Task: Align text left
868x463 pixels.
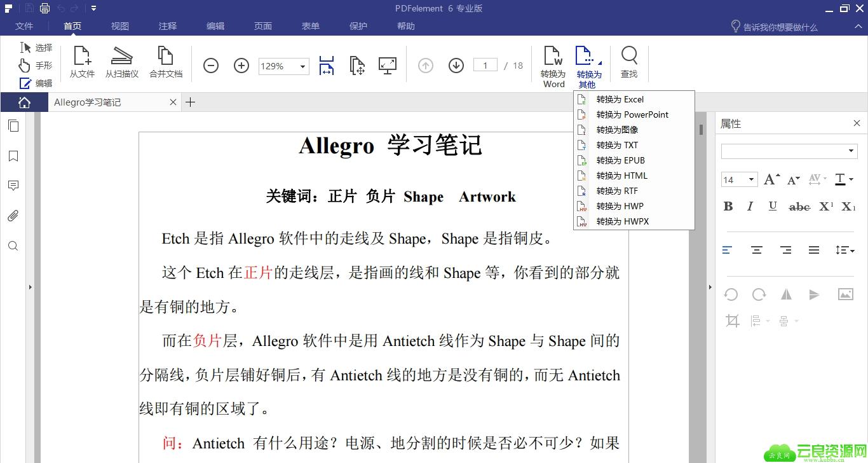Action: pos(728,250)
